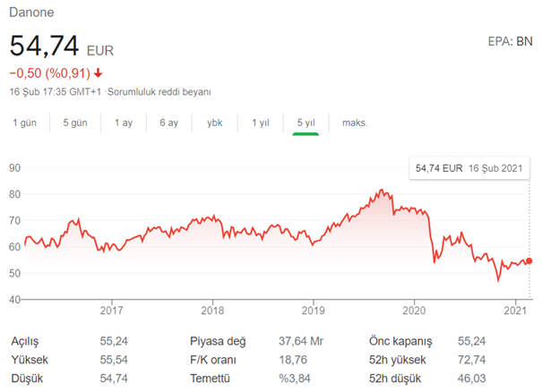This screenshot has height=392, width=542.
Task: Select the ybk year-to-date tab
Action: (214, 123)
